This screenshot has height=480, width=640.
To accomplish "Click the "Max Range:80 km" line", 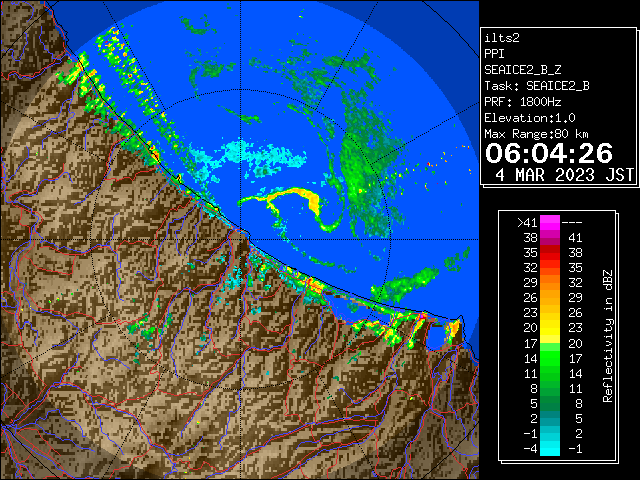I will [536, 134].
